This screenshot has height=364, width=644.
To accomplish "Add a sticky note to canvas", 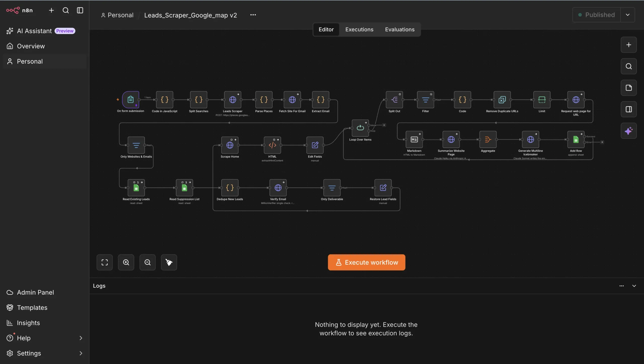I will point(629,88).
